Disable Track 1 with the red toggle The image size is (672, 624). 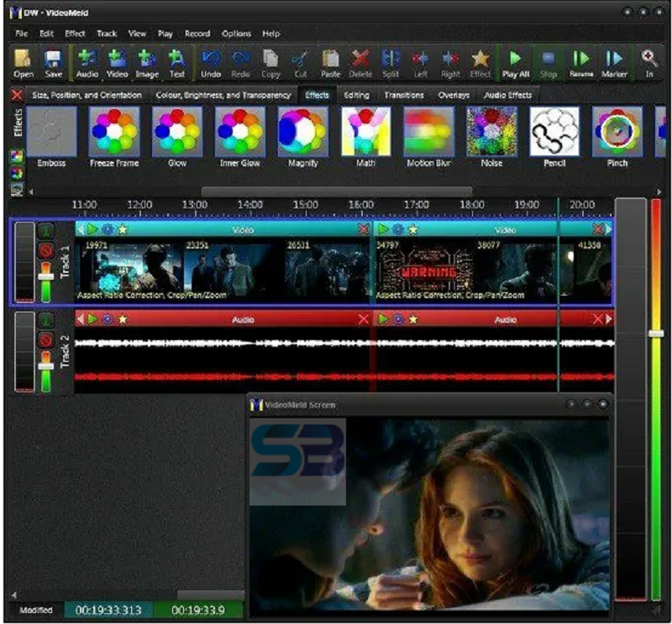(x=46, y=249)
